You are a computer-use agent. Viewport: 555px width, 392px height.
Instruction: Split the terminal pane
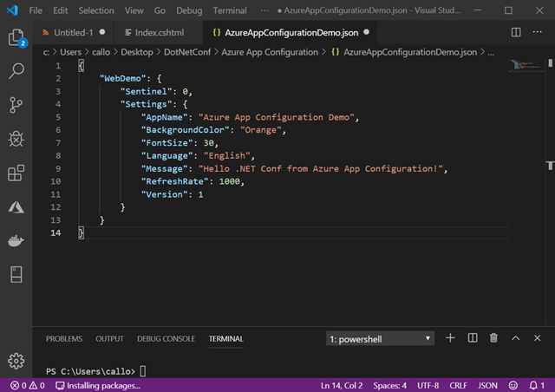pos(473,338)
